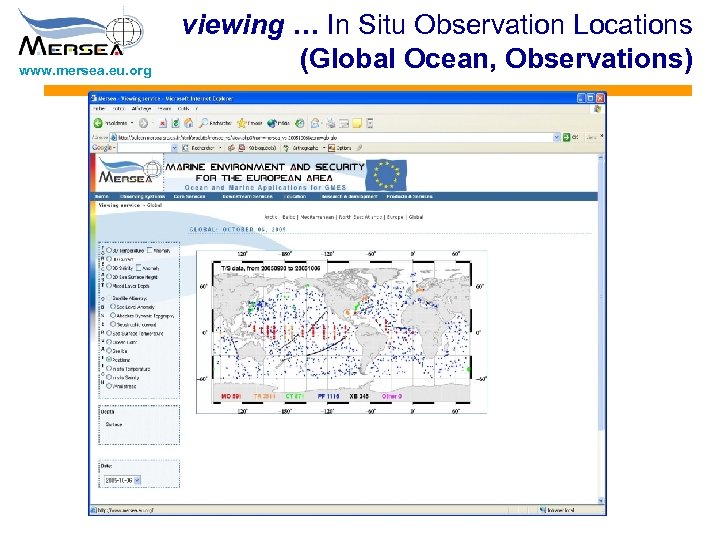Image resolution: width=720 pixels, height=540 pixels.
Task: Select the Positions radio button
Action: (x=109, y=359)
